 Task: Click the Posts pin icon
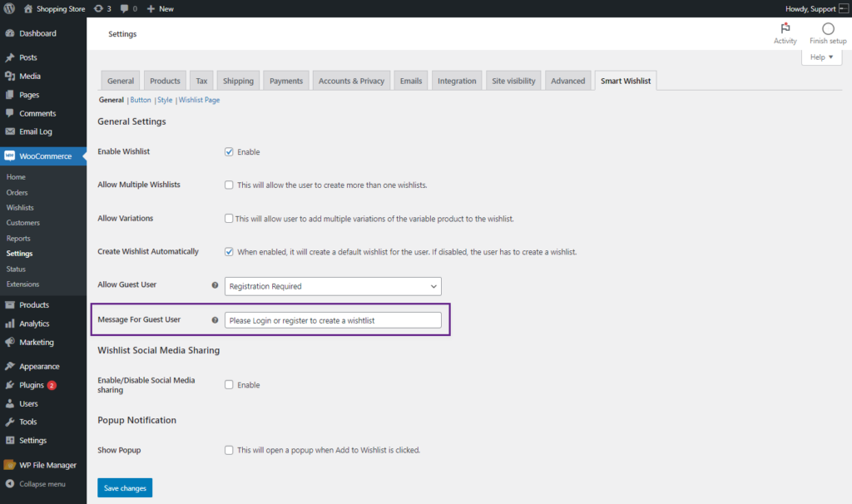point(10,57)
